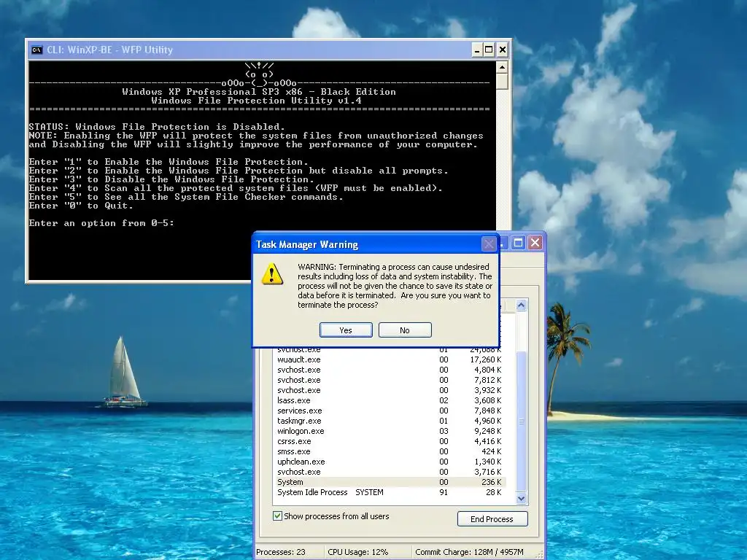Click process list scrollbar up arrow
This screenshot has height=560, width=747.
[521, 306]
